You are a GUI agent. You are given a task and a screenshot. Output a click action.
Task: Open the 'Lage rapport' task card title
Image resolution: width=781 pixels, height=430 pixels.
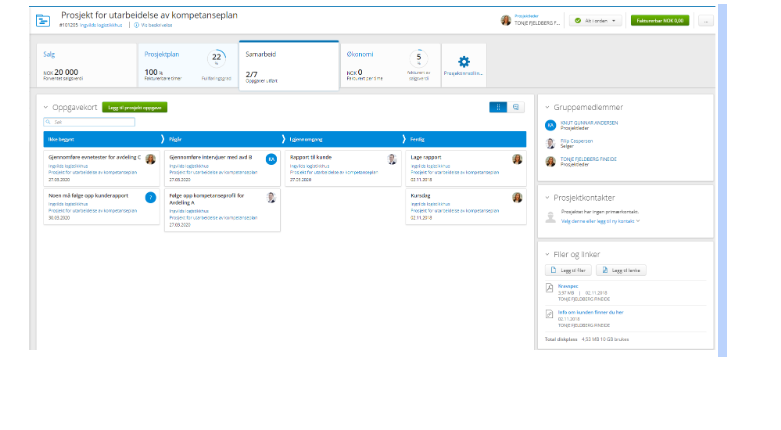click(x=426, y=157)
